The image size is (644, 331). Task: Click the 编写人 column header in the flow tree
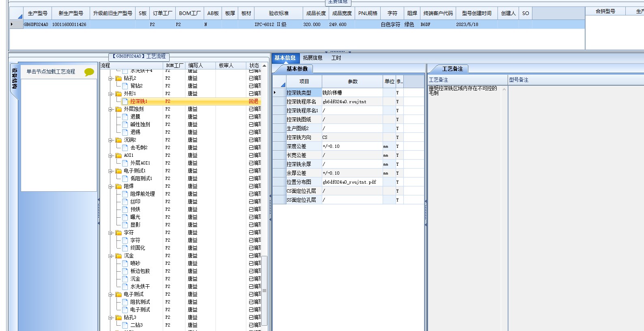point(201,65)
